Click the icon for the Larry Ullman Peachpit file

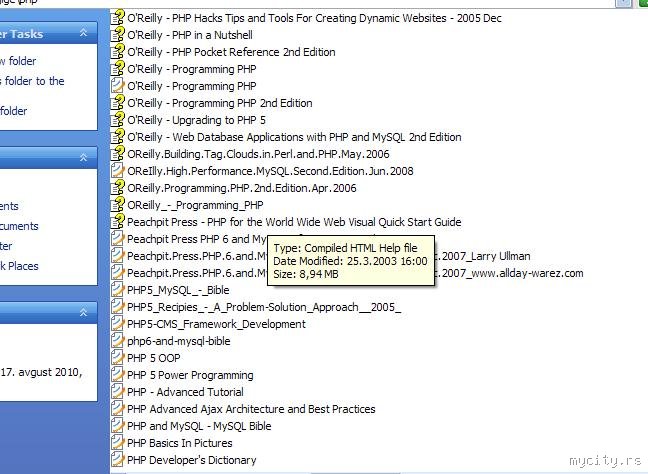(x=118, y=256)
